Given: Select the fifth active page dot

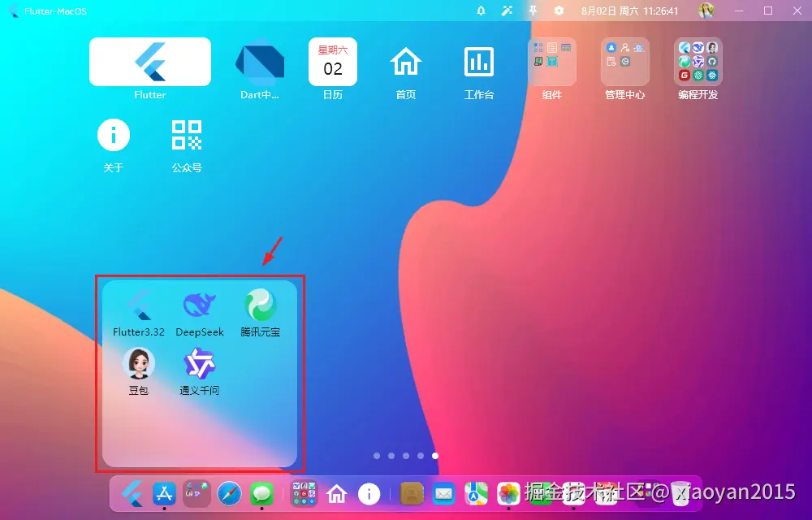Looking at the screenshot, I should [x=435, y=456].
